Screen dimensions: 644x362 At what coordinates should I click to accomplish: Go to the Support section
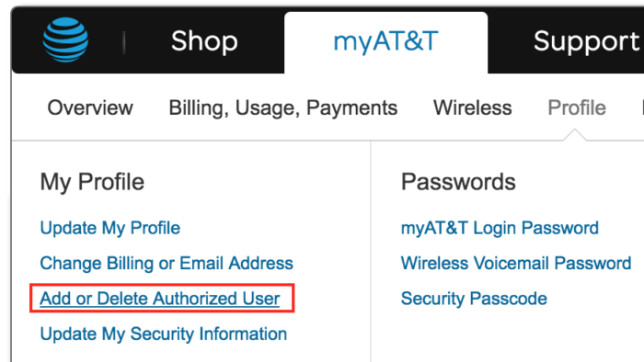point(587,41)
